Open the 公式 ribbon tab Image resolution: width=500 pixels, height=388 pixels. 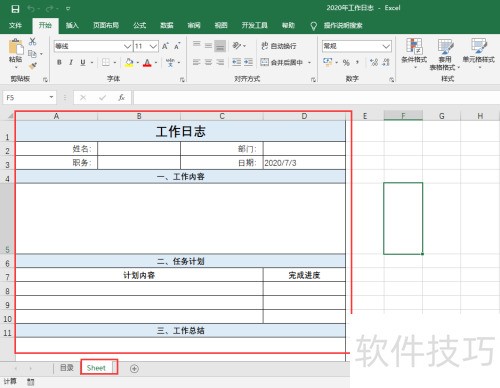tap(139, 25)
